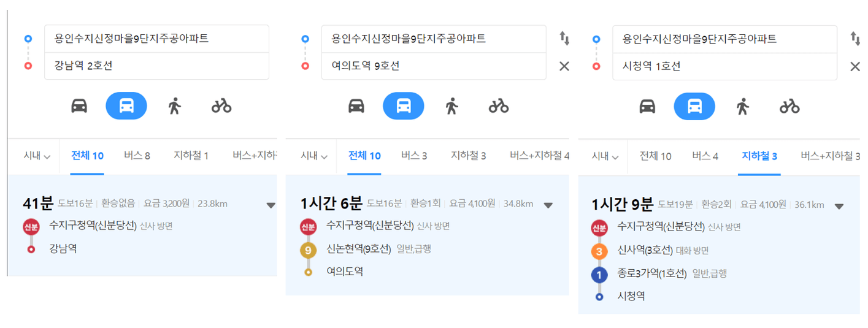Select walking mode in the 시청역 panel
The width and height of the screenshot is (868, 328).
coord(743,106)
